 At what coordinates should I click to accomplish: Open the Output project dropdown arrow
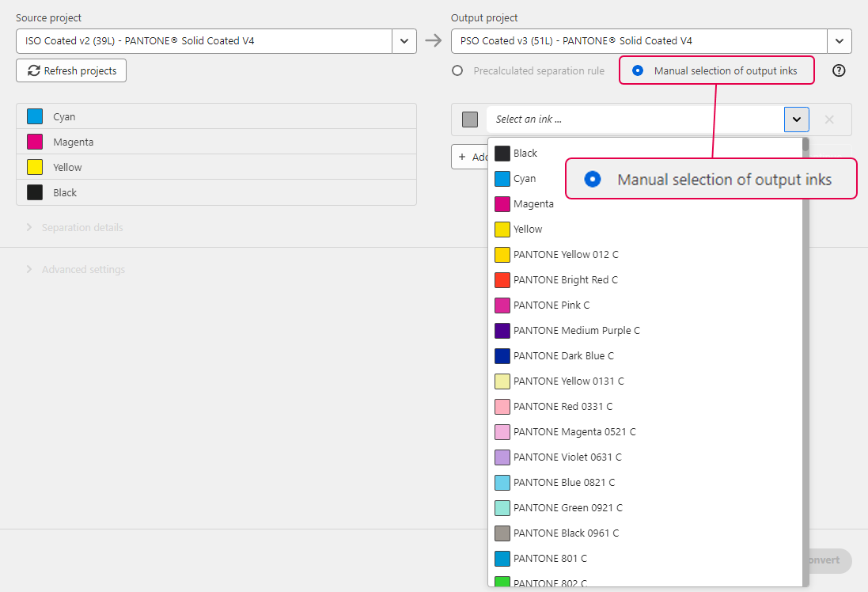tap(840, 41)
